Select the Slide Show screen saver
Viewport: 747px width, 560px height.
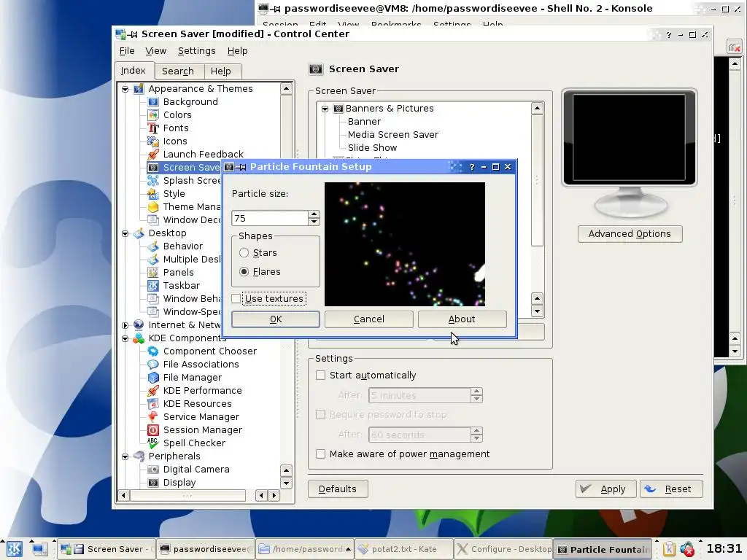(x=372, y=148)
